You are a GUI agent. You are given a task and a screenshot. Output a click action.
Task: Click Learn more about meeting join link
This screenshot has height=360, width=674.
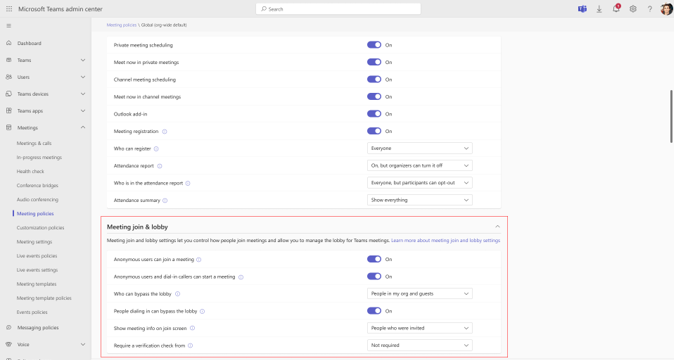[445, 241]
